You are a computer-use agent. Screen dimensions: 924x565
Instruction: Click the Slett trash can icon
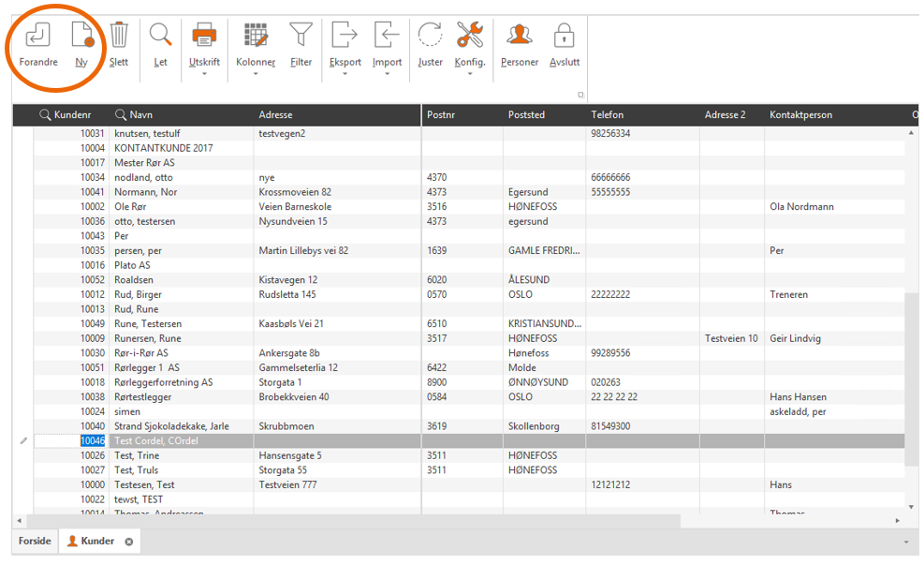click(x=119, y=37)
